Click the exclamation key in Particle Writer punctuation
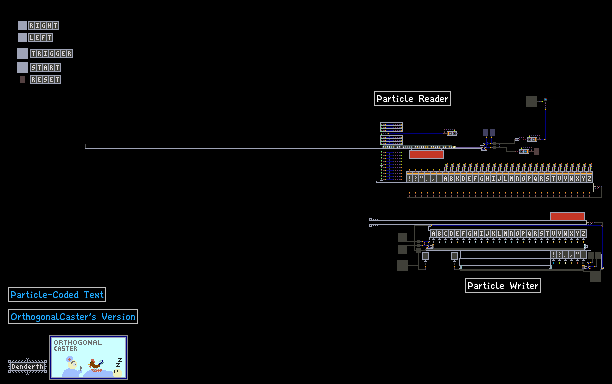This screenshot has width=612, height=384. [554, 255]
